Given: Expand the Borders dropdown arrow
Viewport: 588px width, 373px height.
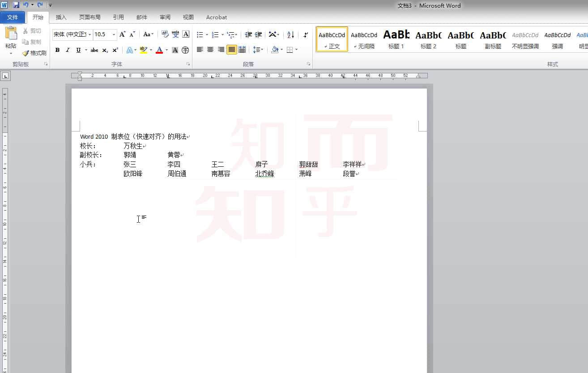Looking at the screenshot, I should [297, 50].
